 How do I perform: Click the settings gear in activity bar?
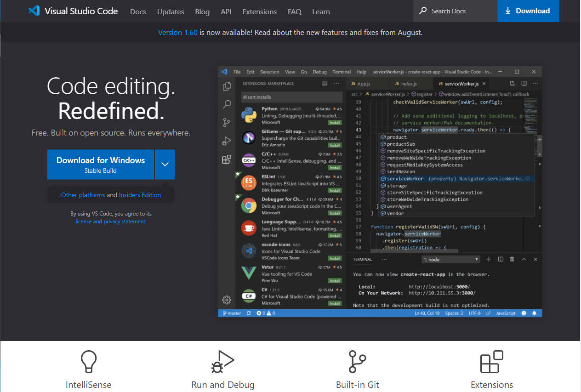coord(227,300)
